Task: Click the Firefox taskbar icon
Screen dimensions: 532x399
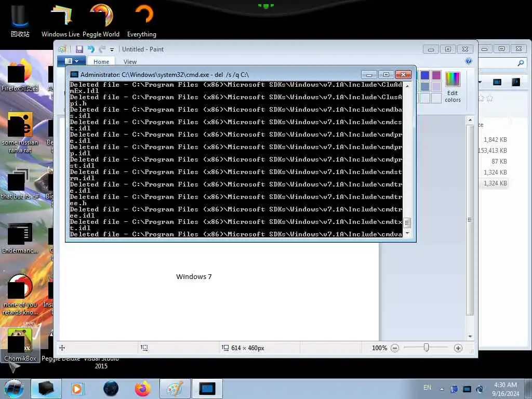Action: (143, 389)
